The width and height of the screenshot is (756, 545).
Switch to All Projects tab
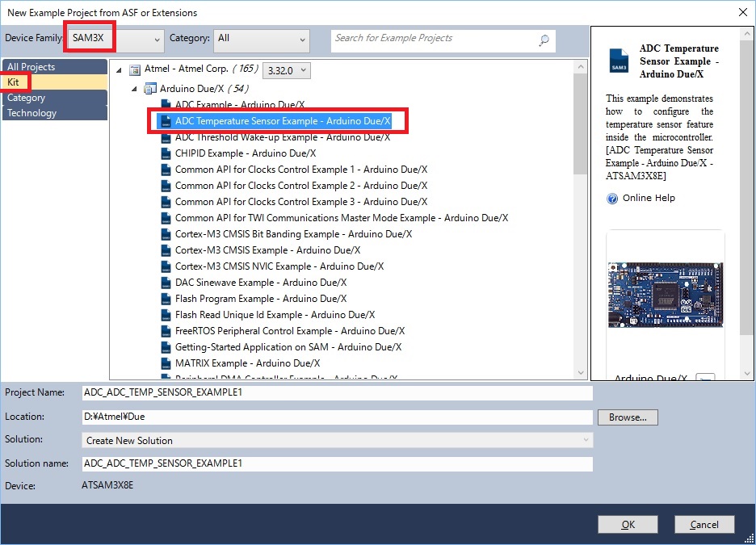pyautogui.click(x=54, y=67)
